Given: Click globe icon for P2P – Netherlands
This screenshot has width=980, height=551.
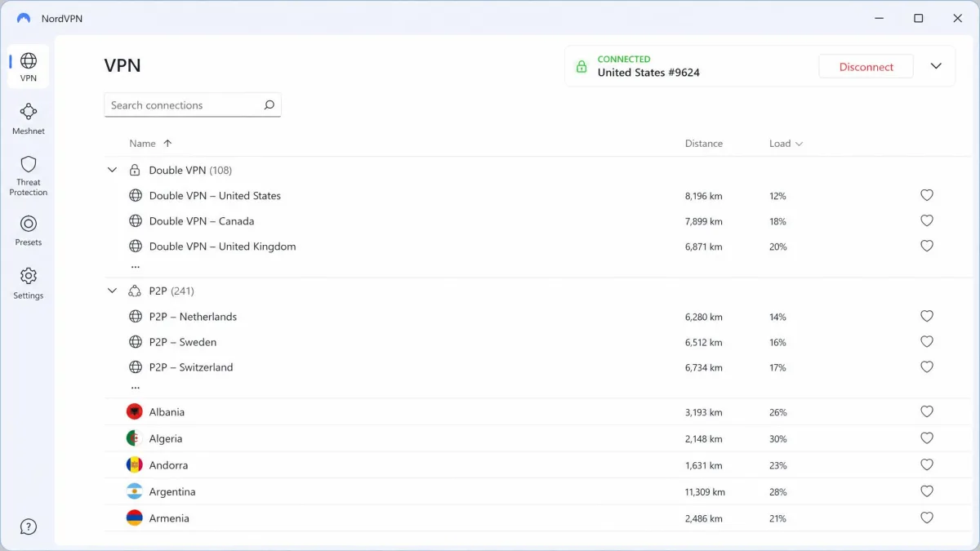Looking at the screenshot, I should click(x=136, y=316).
